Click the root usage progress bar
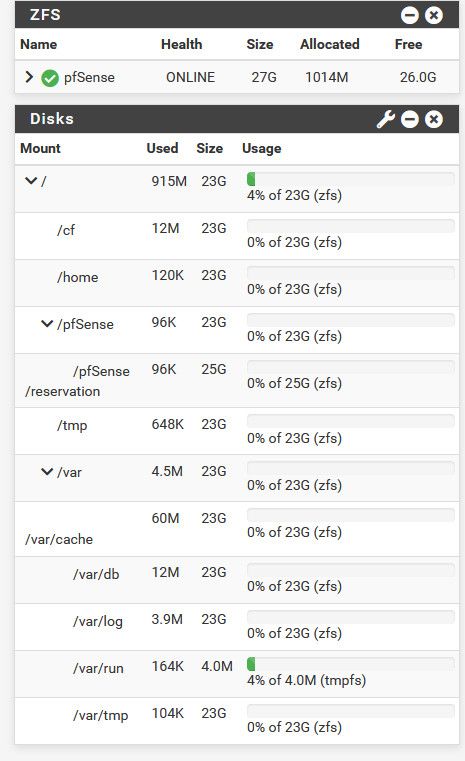The height and width of the screenshot is (761, 465). 350,179
